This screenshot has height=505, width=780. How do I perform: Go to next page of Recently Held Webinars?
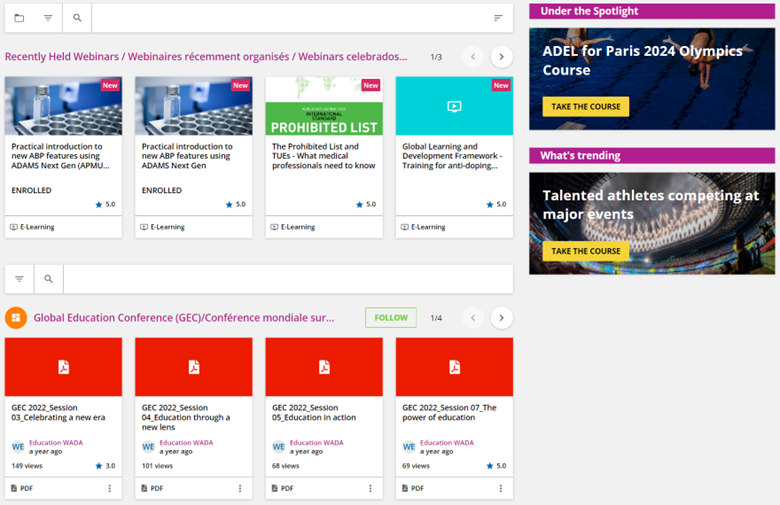501,57
